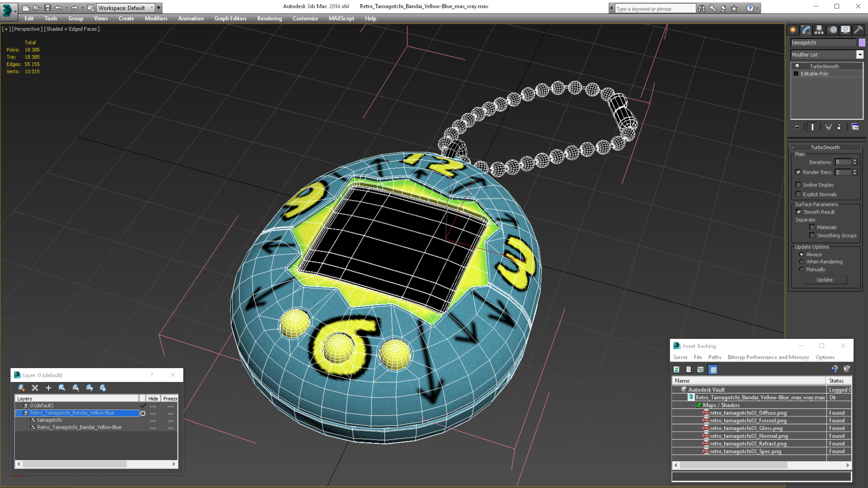Select Always update option

click(801, 254)
